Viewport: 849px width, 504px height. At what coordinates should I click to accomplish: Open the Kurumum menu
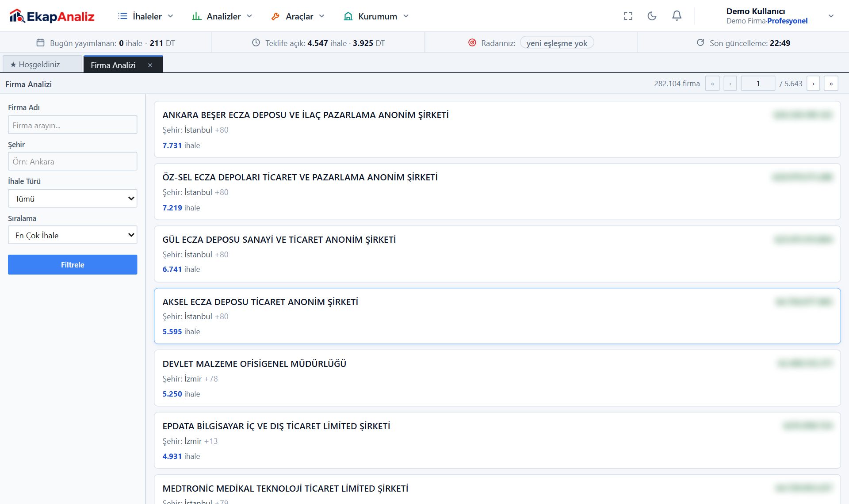(x=377, y=16)
